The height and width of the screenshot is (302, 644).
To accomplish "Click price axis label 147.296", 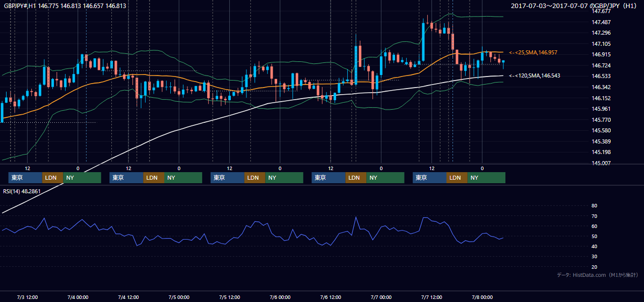I will click(x=602, y=33).
